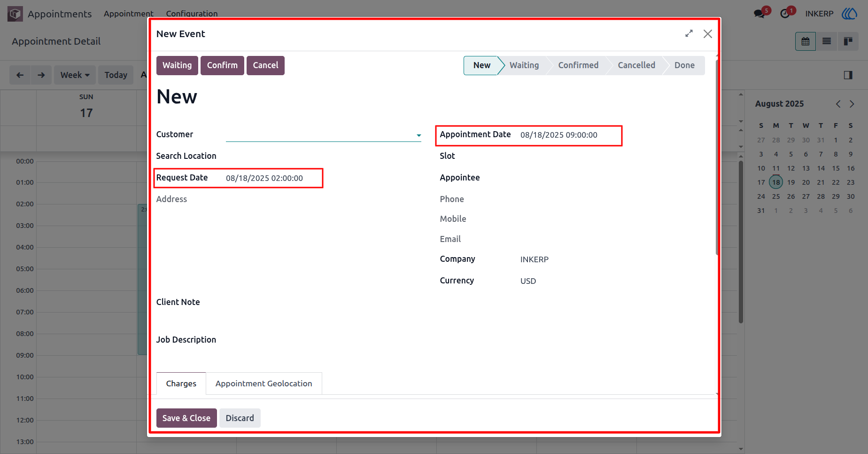Click the Confirm button
The width and height of the screenshot is (868, 454).
[x=222, y=65]
